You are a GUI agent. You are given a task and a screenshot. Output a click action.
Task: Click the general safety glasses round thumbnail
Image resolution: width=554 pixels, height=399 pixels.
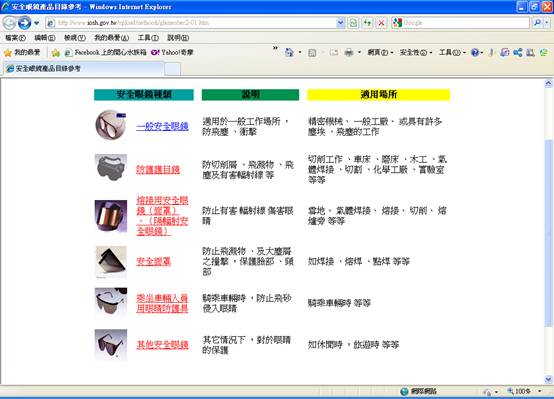click(x=111, y=125)
